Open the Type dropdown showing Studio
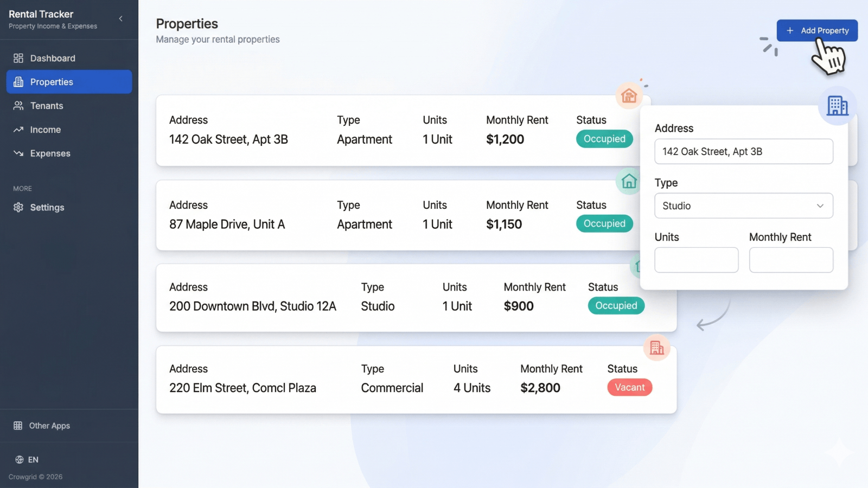This screenshot has height=488, width=868. click(744, 206)
